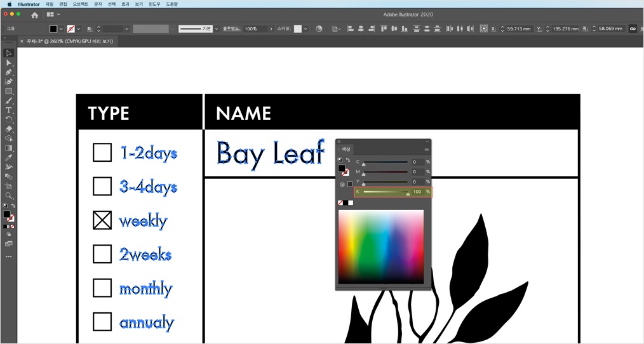
Task: Select the Direct Selection tool
Action: coord(8,62)
